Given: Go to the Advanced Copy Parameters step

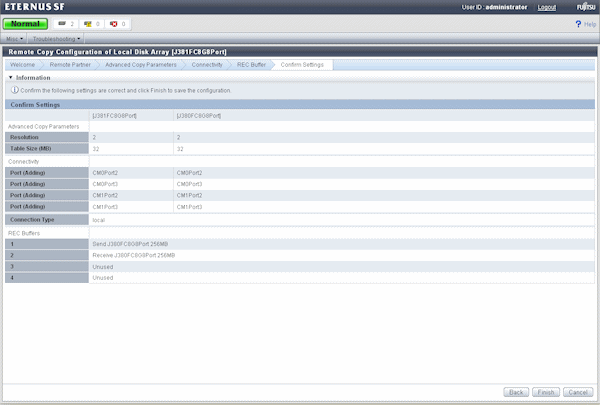Looking at the screenshot, I should [x=141, y=65].
